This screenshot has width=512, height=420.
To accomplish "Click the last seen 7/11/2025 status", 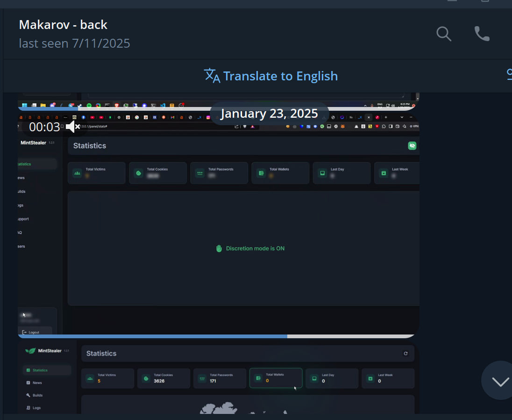I will click(x=74, y=43).
